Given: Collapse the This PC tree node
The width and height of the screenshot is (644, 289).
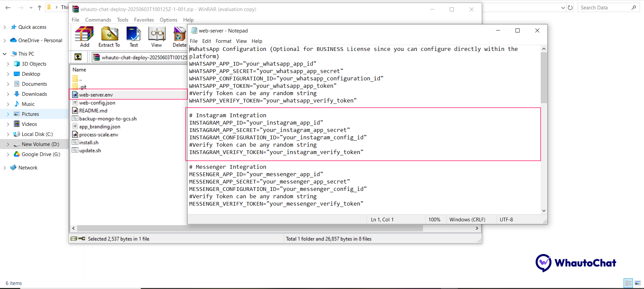Looking at the screenshot, I should click(x=5, y=54).
